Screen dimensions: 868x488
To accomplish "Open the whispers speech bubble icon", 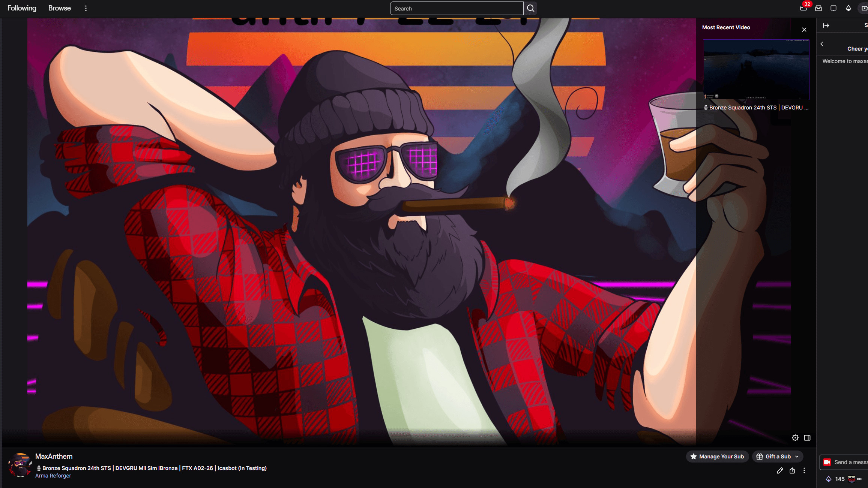I will point(833,8).
